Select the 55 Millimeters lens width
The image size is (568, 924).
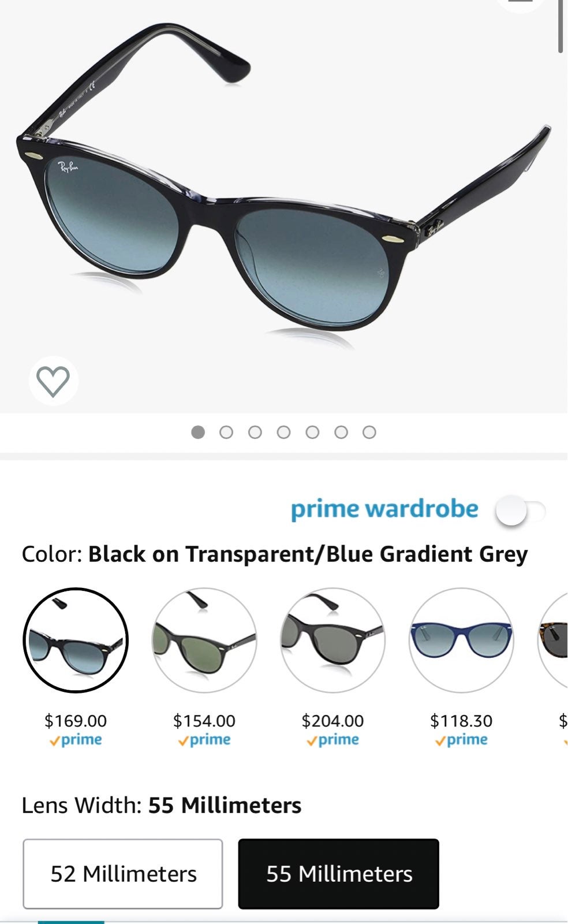tap(339, 874)
